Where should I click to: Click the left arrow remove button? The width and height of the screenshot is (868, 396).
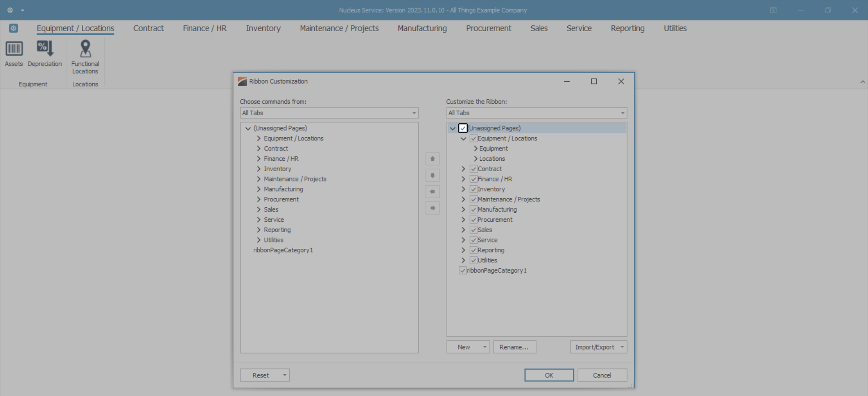pos(433,192)
